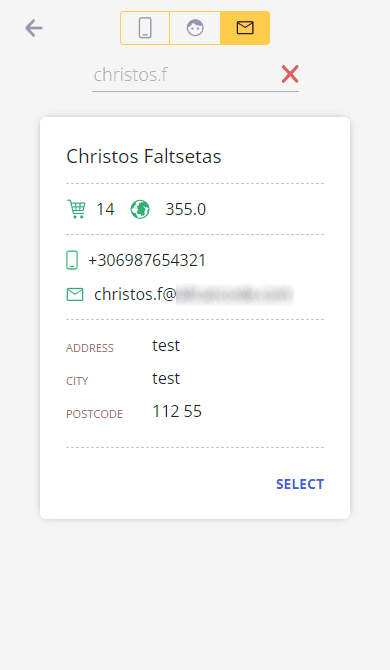The height and width of the screenshot is (670, 390).
Task: Click the postcode 112 55
Action: pos(177,411)
